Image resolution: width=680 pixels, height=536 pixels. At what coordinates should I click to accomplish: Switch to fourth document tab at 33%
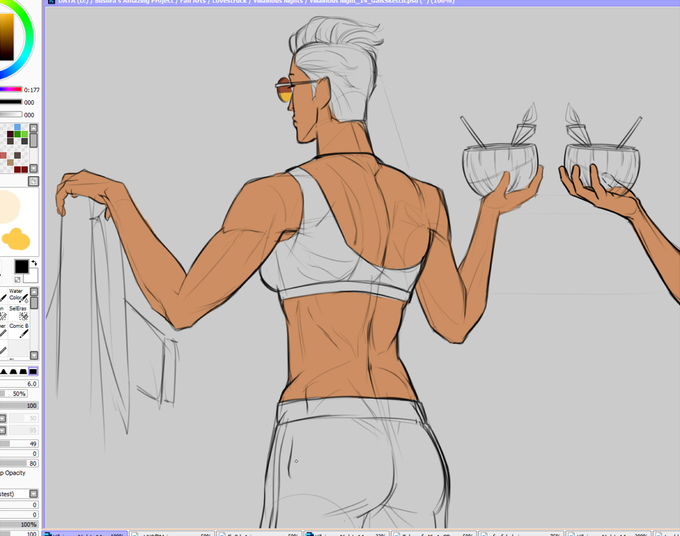tap(346, 533)
